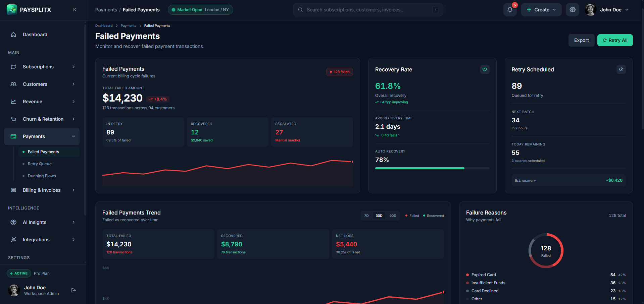Viewport: 644px width, 304px height.
Task: Expand the Billing & Invoices chevron
Action: (73, 190)
